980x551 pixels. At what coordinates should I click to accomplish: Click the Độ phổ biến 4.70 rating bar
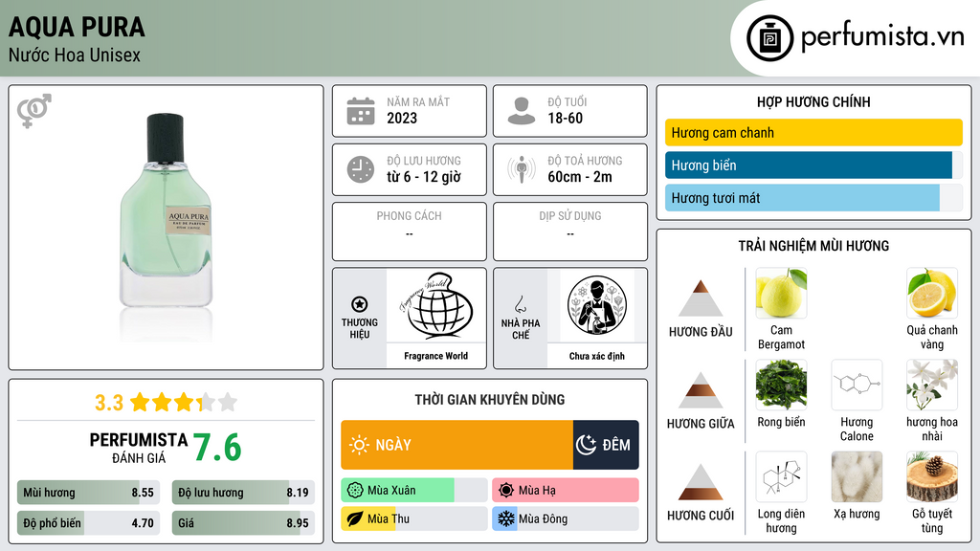(x=89, y=523)
